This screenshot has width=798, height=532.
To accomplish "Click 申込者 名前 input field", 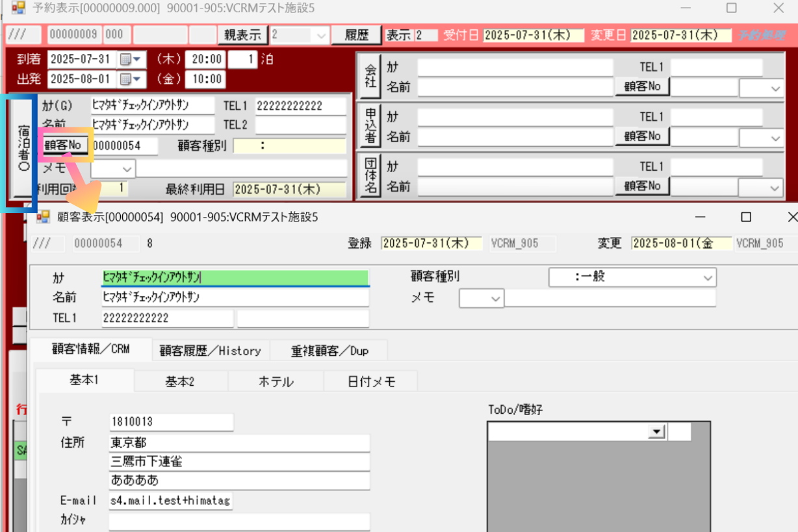I will pyautogui.click(x=515, y=136).
